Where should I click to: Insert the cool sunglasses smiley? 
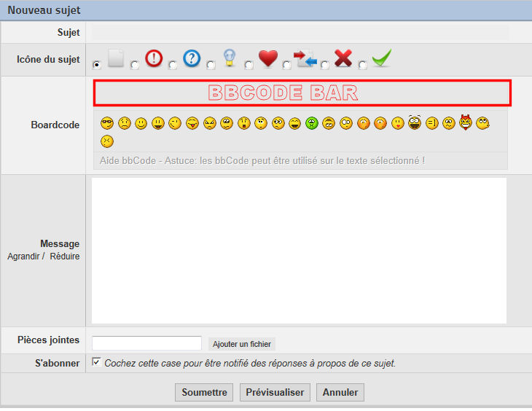click(x=107, y=123)
